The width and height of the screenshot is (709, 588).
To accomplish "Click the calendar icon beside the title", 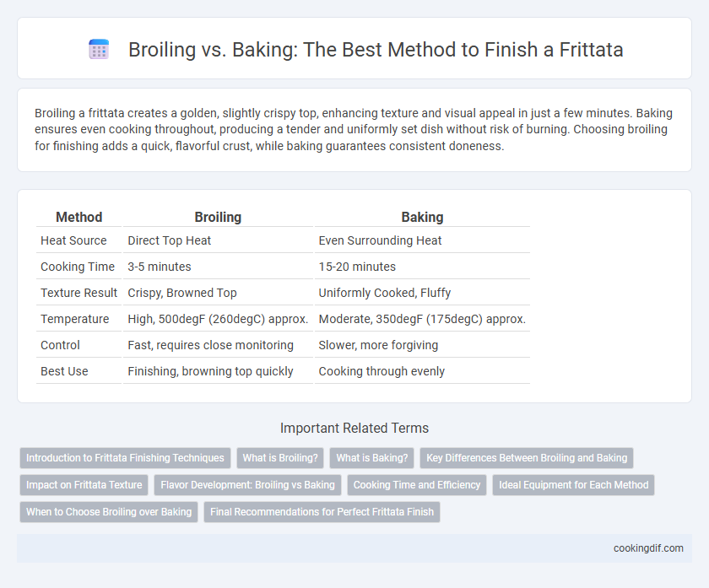I will click(x=99, y=49).
